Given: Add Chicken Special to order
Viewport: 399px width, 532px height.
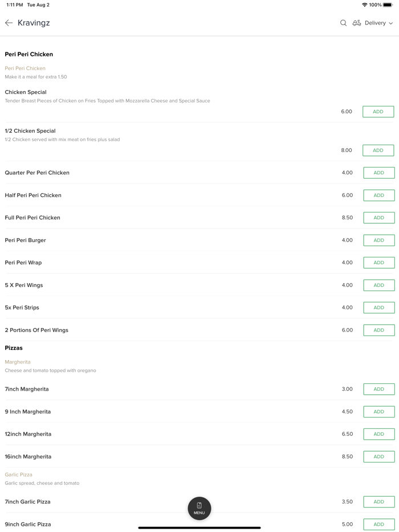Looking at the screenshot, I should [378, 112].
